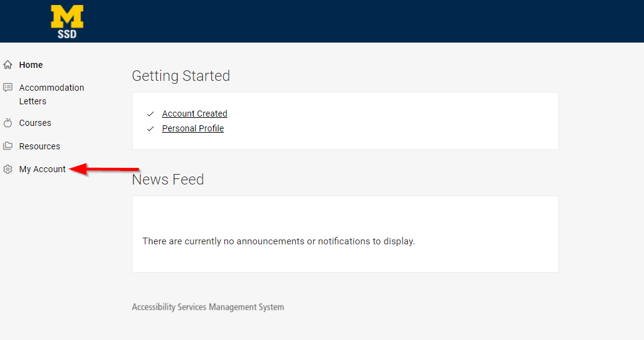This screenshot has width=644, height=340.
Task: Click the Michigan SSD logo
Action: click(x=67, y=22)
